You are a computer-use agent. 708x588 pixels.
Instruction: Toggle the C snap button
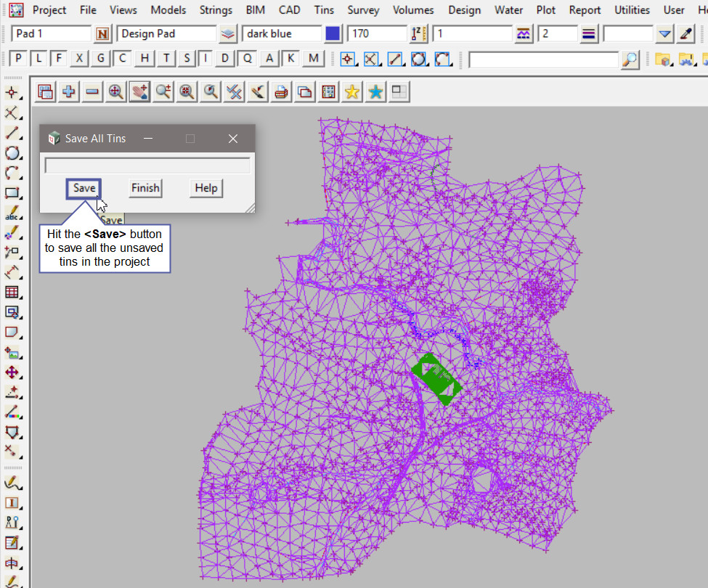[123, 59]
